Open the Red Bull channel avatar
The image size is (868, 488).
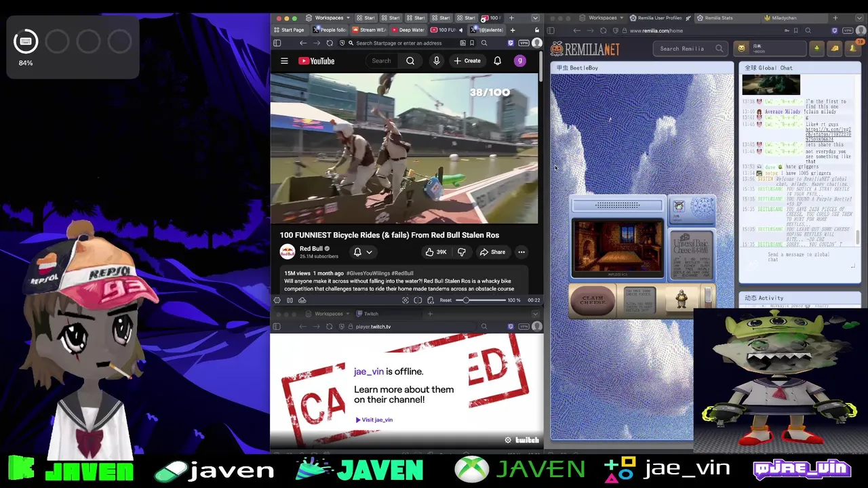(x=288, y=252)
